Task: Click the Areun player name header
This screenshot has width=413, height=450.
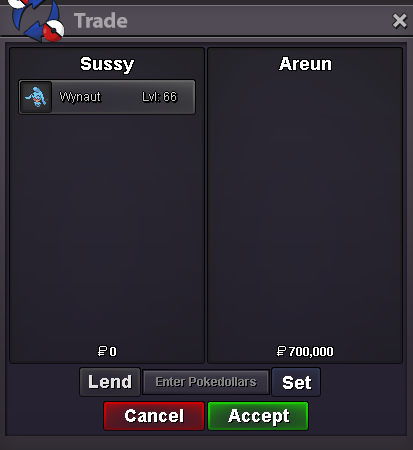Action: (305, 64)
